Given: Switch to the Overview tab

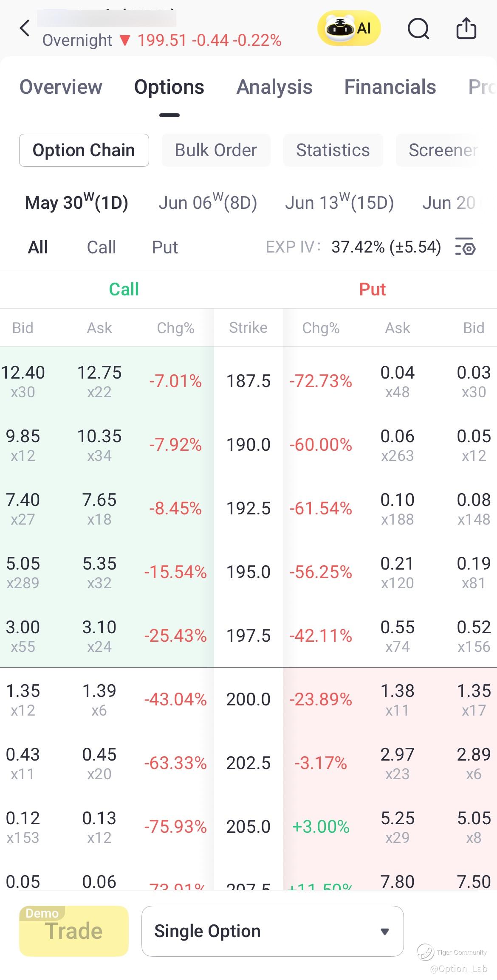Looking at the screenshot, I should (61, 87).
